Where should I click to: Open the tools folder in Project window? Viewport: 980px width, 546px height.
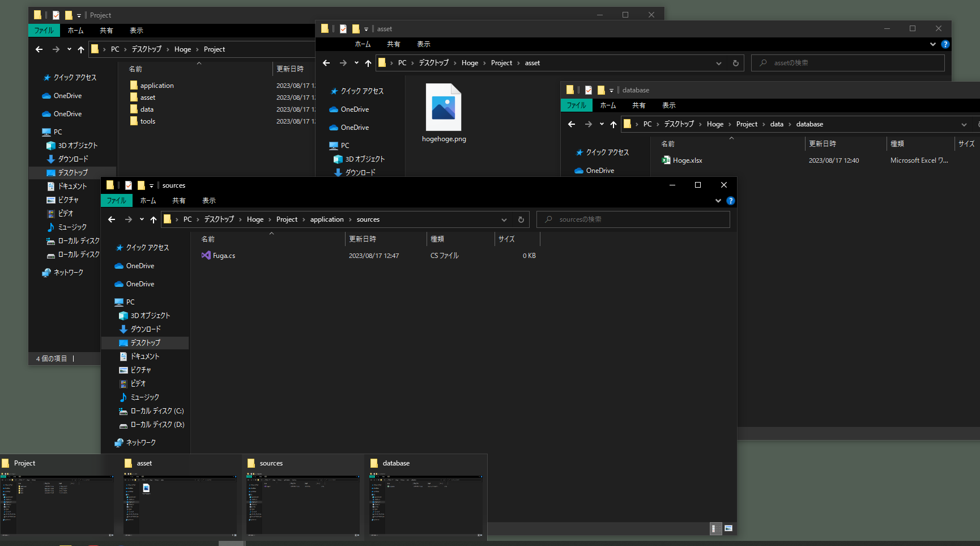click(148, 121)
